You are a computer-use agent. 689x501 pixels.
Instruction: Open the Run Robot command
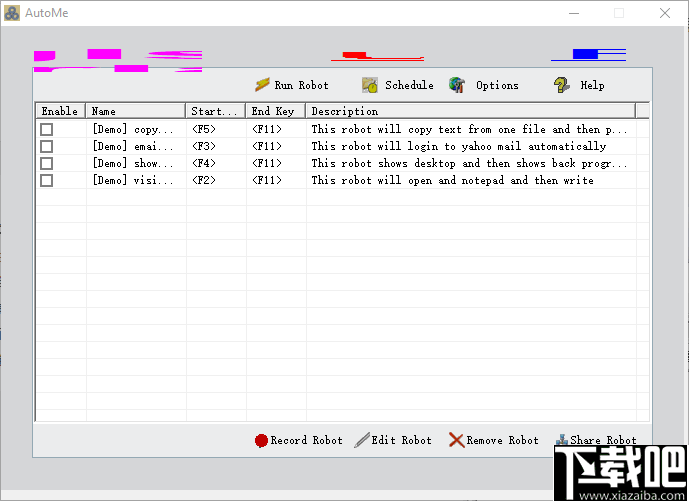pos(301,85)
